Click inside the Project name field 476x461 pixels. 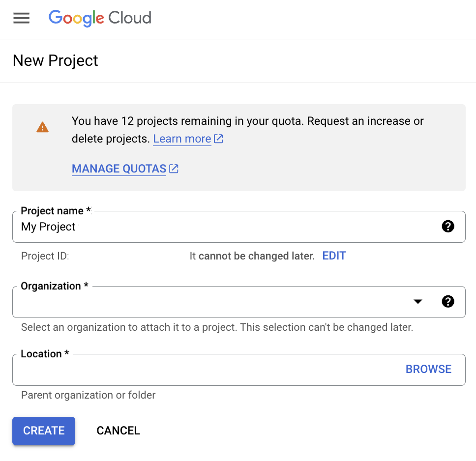point(197,227)
